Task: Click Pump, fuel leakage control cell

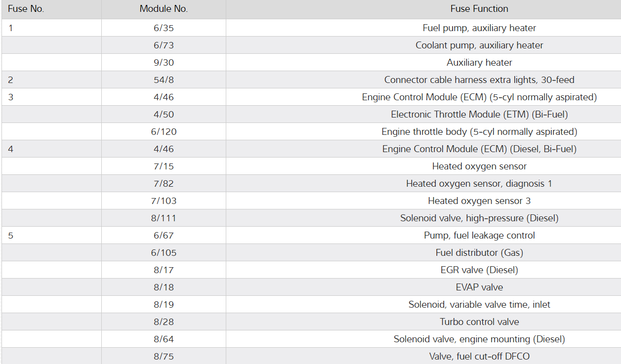Action: click(x=479, y=236)
